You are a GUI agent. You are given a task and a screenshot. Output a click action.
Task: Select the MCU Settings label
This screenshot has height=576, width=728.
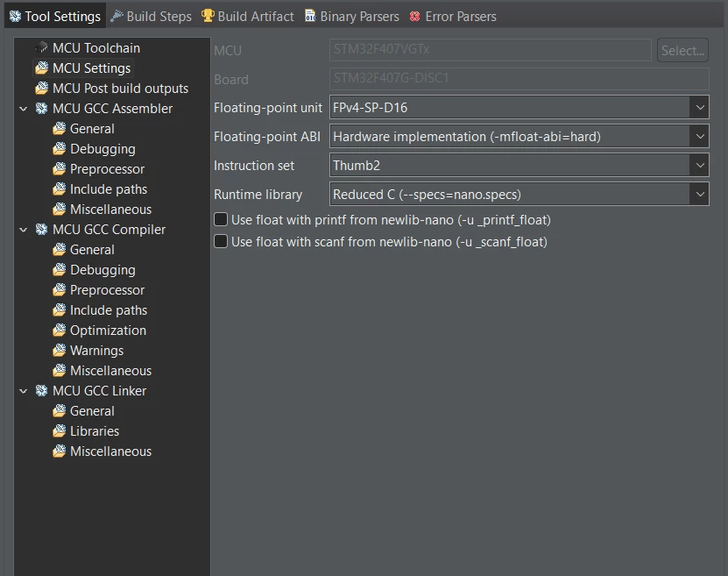coord(91,68)
